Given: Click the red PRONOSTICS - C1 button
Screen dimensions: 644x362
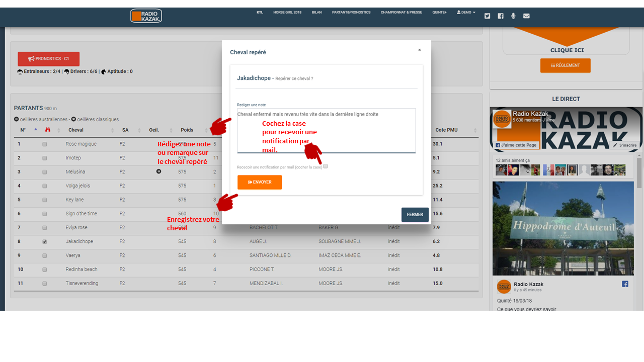Looking at the screenshot, I should tap(48, 59).
